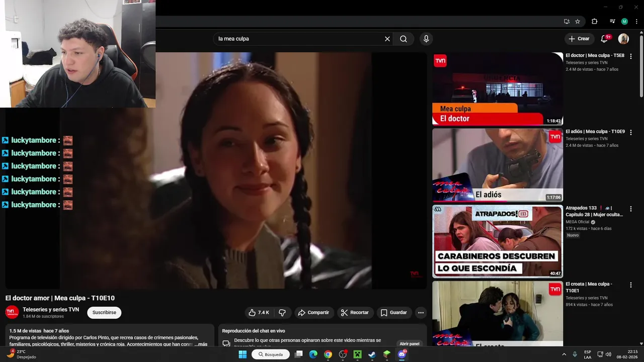This screenshot has height=362, width=644.
Task: Open Atrapados 133 video thumbnail
Action: 498,241
